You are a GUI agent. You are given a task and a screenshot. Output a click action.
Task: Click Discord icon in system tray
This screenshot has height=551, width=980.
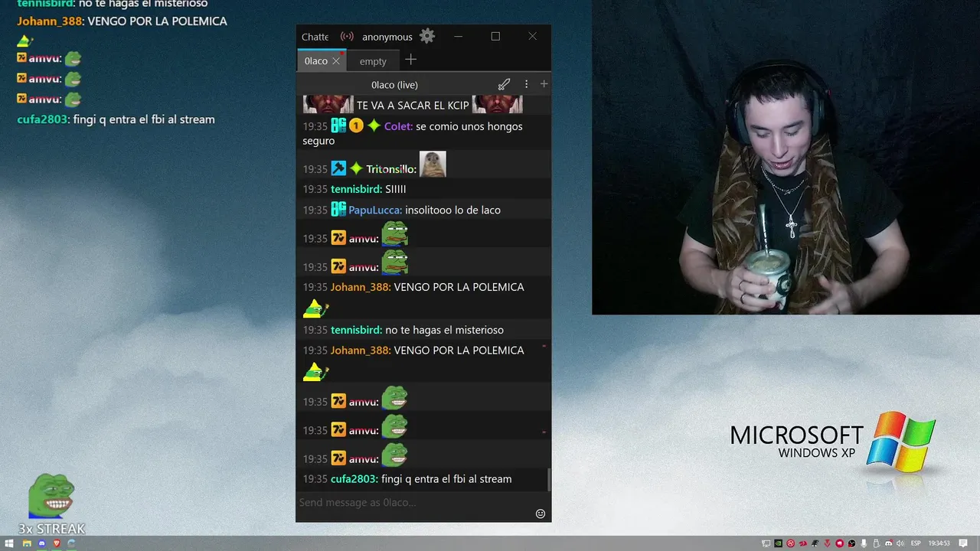(888, 543)
